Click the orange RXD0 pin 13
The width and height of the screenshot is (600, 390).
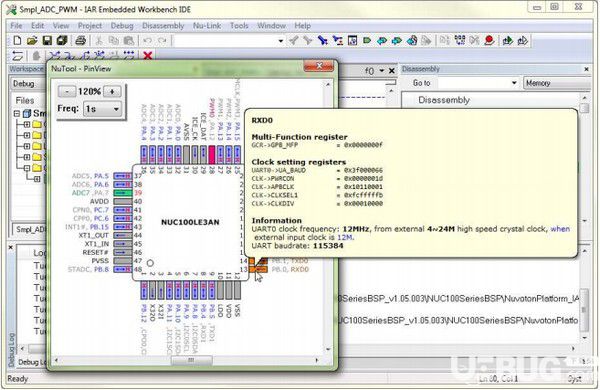(x=258, y=269)
